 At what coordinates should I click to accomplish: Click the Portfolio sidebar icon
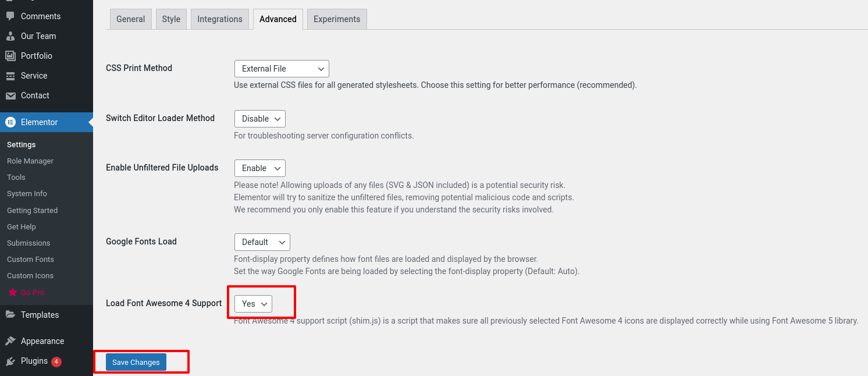10,56
